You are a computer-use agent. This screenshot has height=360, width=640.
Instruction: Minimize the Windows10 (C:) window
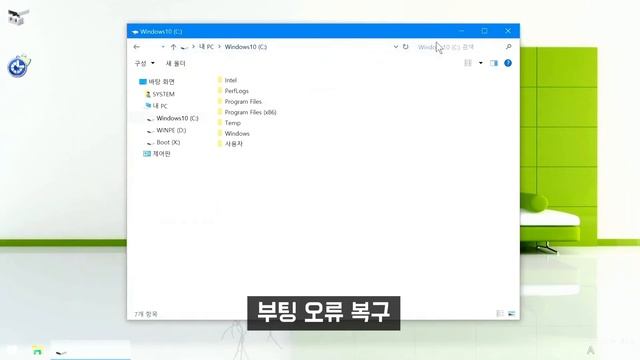coord(461,31)
